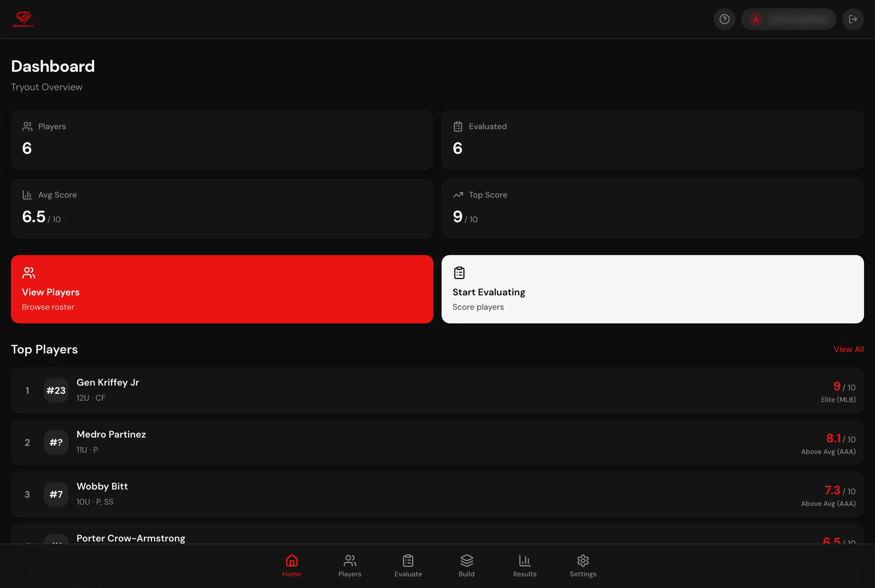
Task: Open the Results tab label
Action: coord(525,574)
